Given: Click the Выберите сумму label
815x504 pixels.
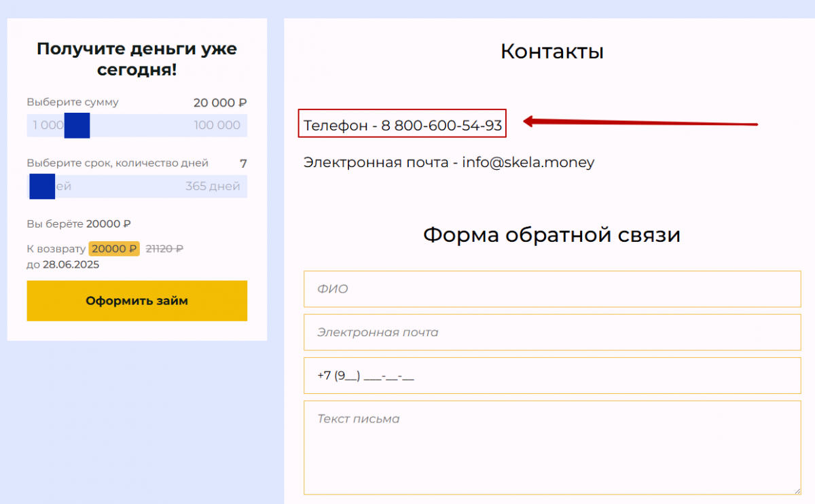Looking at the screenshot, I should [x=73, y=102].
